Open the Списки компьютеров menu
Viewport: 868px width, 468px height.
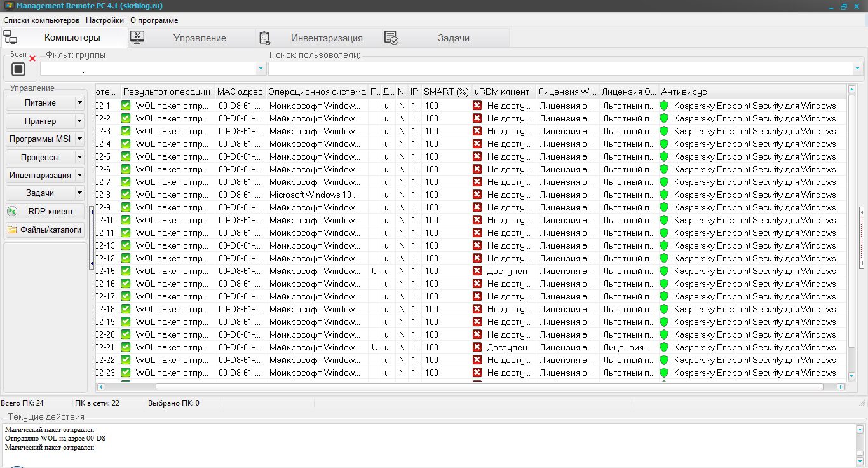41,20
